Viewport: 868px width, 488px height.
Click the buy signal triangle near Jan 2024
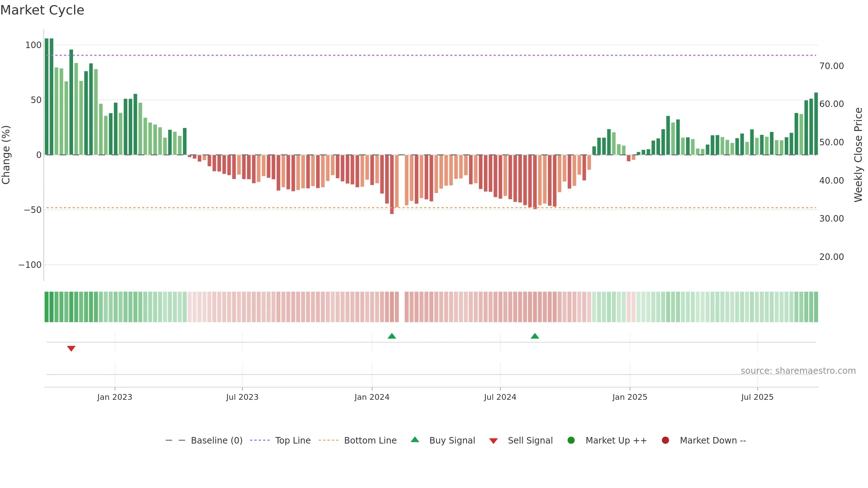pos(392,336)
